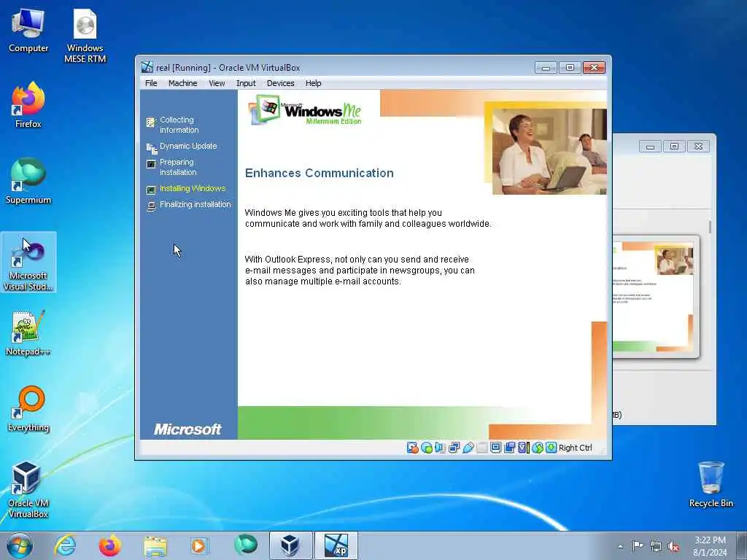747x560 pixels.
Task: Open the Help menu in VirtualBox
Action: (313, 83)
